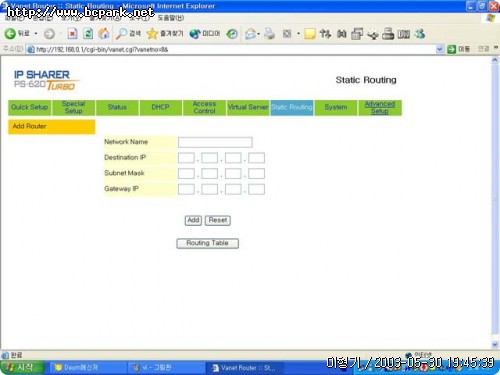The width and height of the screenshot is (500, 375).
Task: Click the page scrollbar down arrow
Action: pyautogui.click(x=495, y=345)
